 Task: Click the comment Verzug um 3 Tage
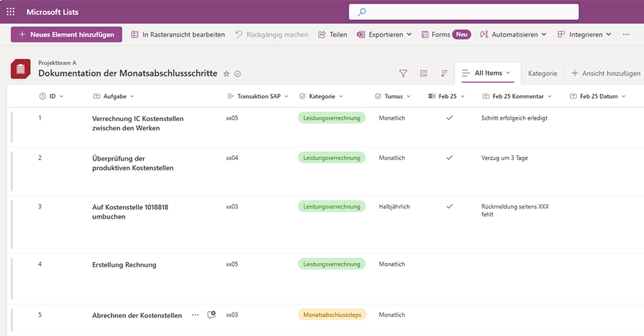click(x=504, y=158)
